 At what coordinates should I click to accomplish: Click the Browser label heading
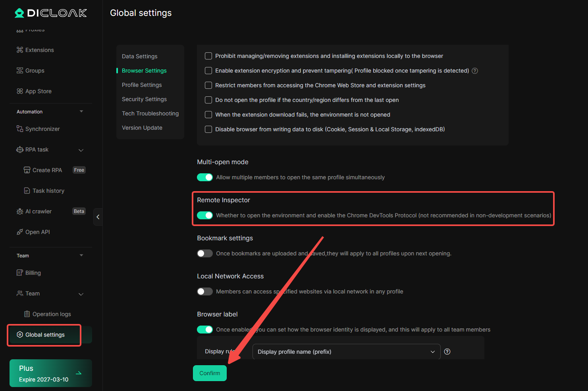[x=217, y=314]
